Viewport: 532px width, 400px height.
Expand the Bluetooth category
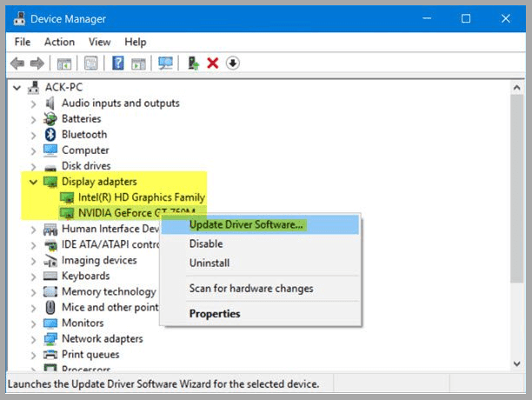click(33, 135)
